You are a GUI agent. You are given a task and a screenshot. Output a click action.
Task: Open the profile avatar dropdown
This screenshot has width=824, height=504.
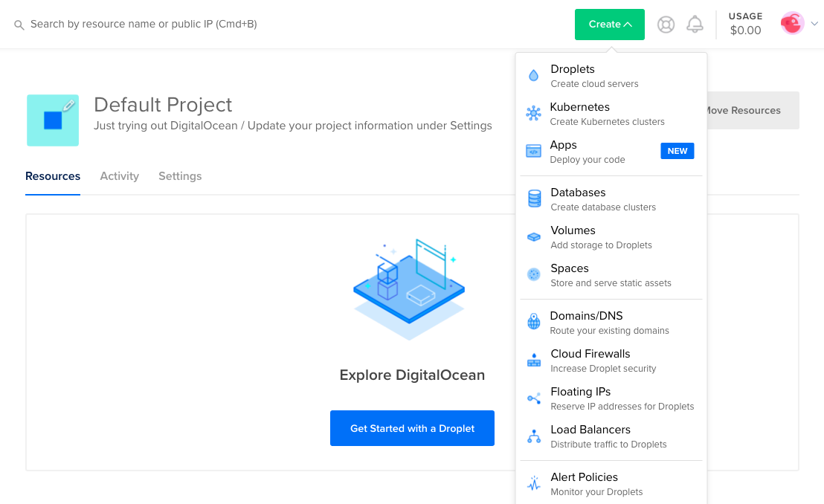(792, 22)
